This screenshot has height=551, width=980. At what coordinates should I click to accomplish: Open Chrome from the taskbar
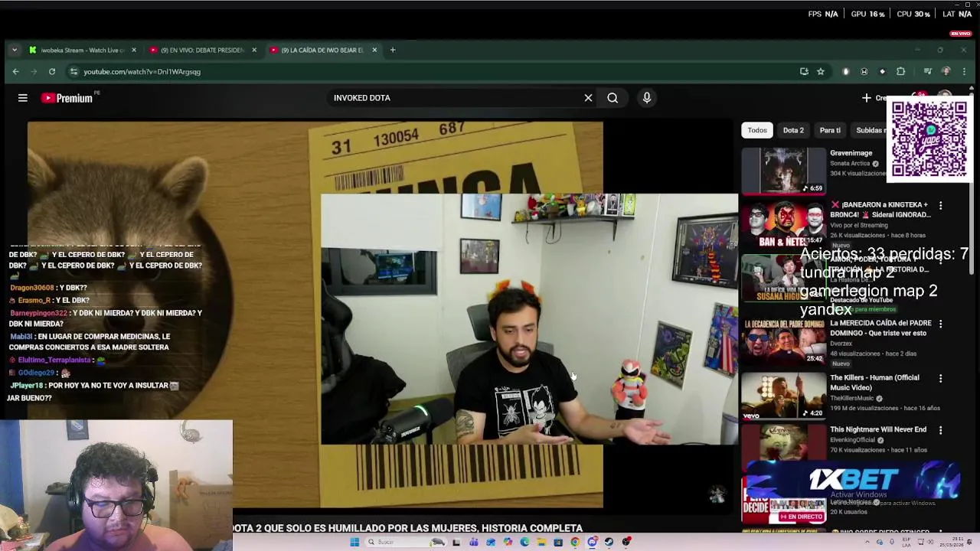pos(575,542)
